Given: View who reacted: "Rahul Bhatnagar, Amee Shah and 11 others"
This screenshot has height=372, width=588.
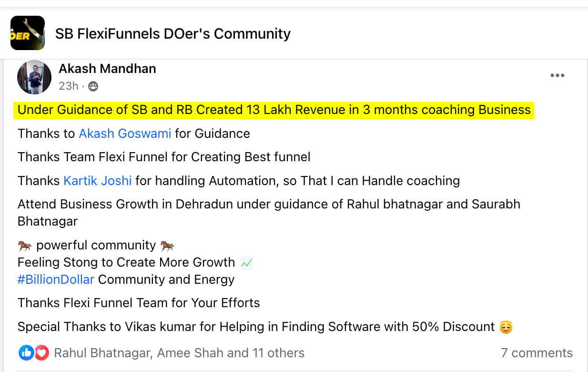Looking at the screenshot, I should tap(179, 353).
